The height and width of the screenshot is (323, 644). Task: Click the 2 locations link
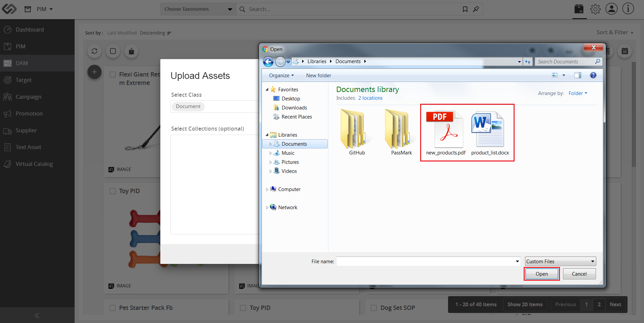[x=370, y=98]
